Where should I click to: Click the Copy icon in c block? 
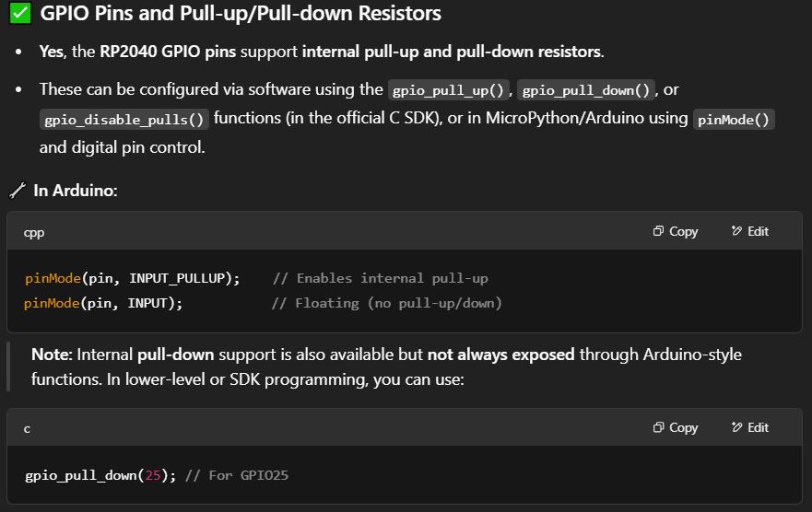point(658,427)
